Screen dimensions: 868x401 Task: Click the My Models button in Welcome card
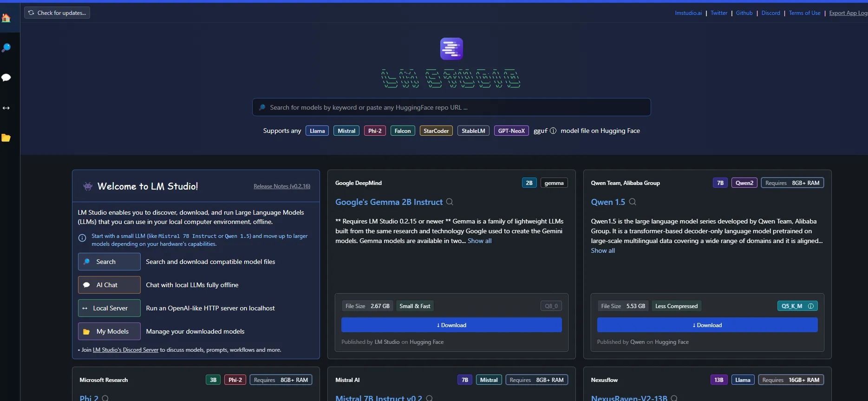pos(109,331)
